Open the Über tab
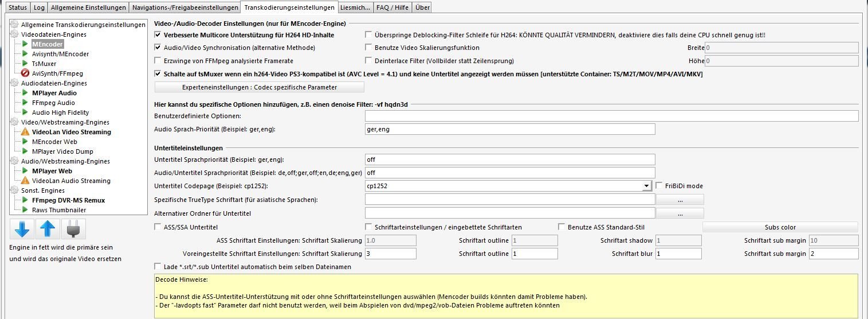This screenshot has height=319, width=868. coord(422,7)
